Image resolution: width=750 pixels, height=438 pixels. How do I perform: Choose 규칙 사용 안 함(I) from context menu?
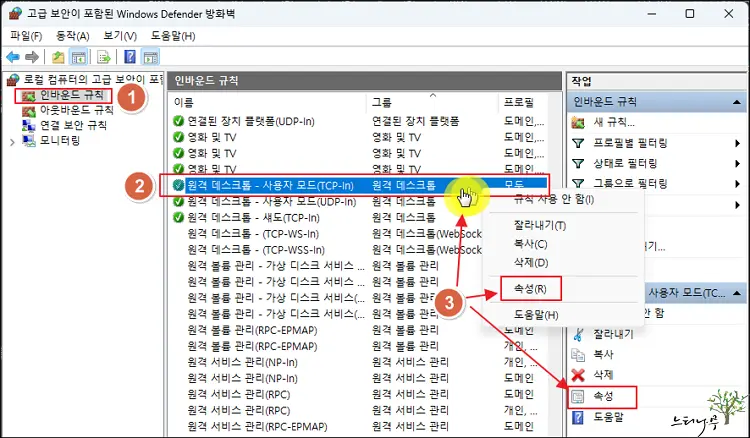(554, 199)
